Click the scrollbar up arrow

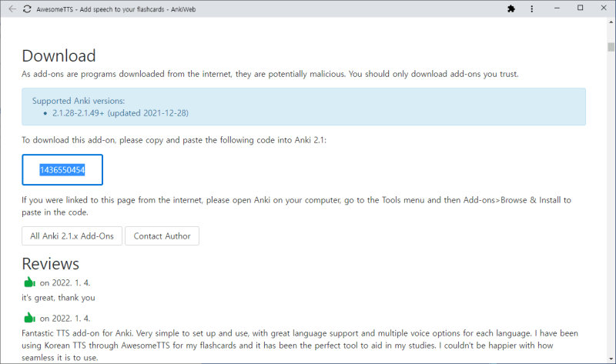coord(611,24)
